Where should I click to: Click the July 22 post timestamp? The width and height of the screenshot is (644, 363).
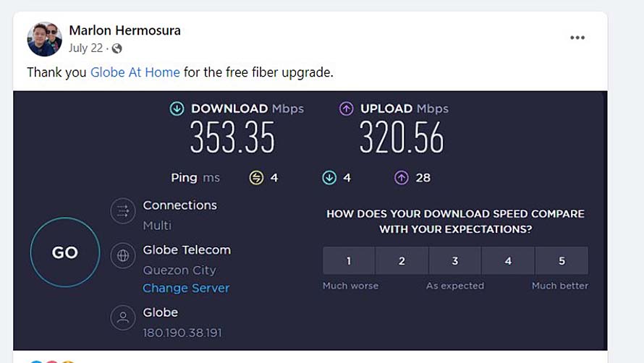click(x=86, y=48)
